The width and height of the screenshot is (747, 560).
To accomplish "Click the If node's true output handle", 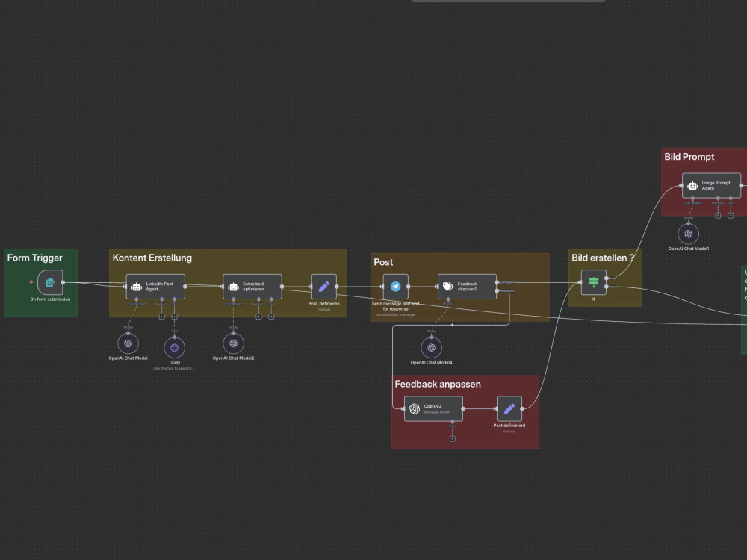I will tap(607, 278).
